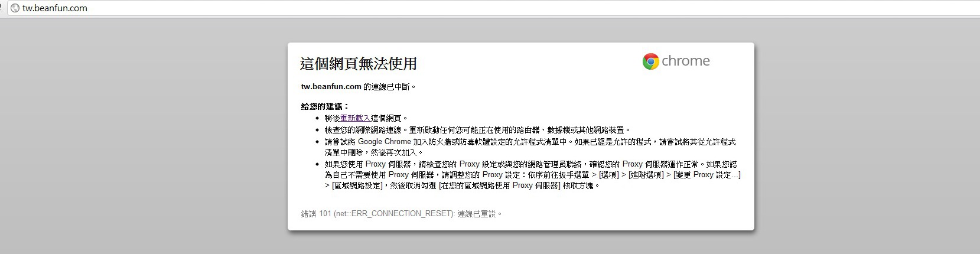Screen dimensions: 980x254
Task: Click the bold tw.beanfun.com domain text
Action: 331,87
